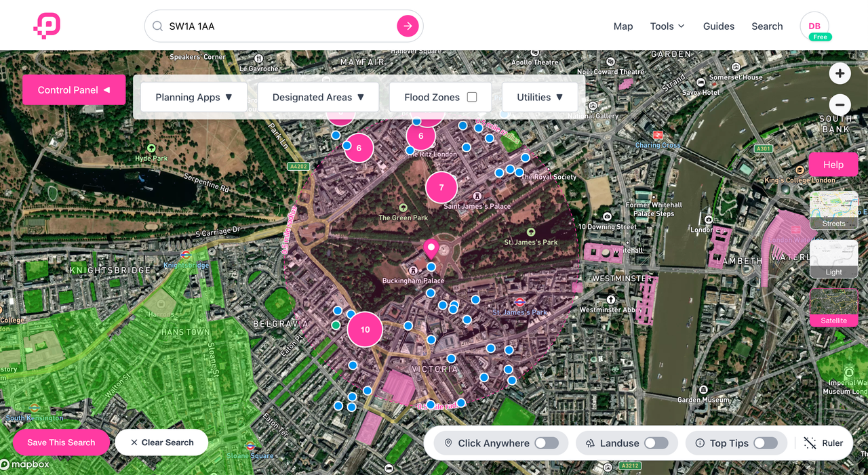The height and width of the screenshot is (475, 868).
Task: Click the pin icon in Click Anywhere control
Action: tap(448, 443)
